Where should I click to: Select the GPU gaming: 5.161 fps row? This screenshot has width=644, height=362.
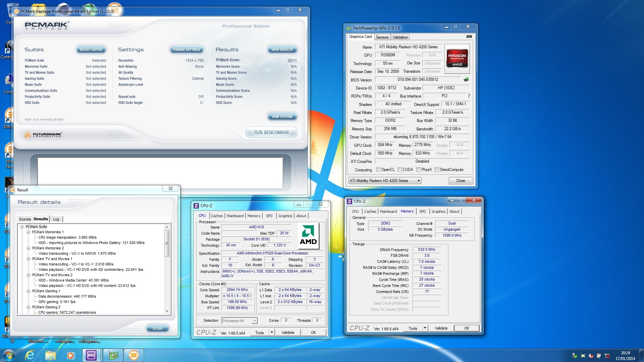pyautogui.click(x=57, y=302)
